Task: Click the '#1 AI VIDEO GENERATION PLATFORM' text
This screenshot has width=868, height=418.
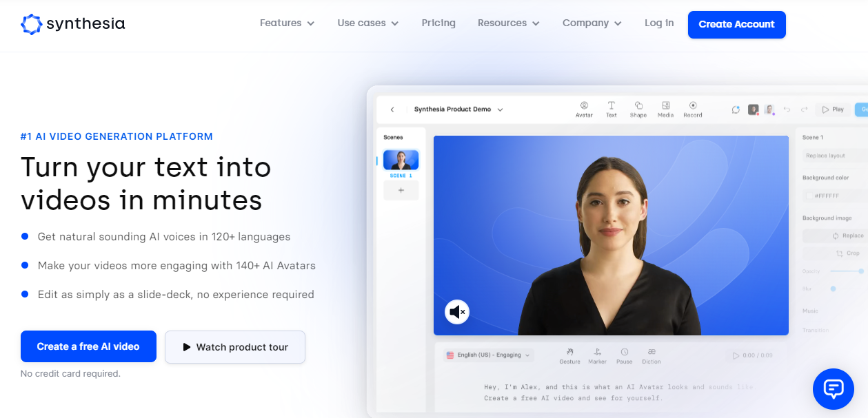Action: click(x=117, y=136)
